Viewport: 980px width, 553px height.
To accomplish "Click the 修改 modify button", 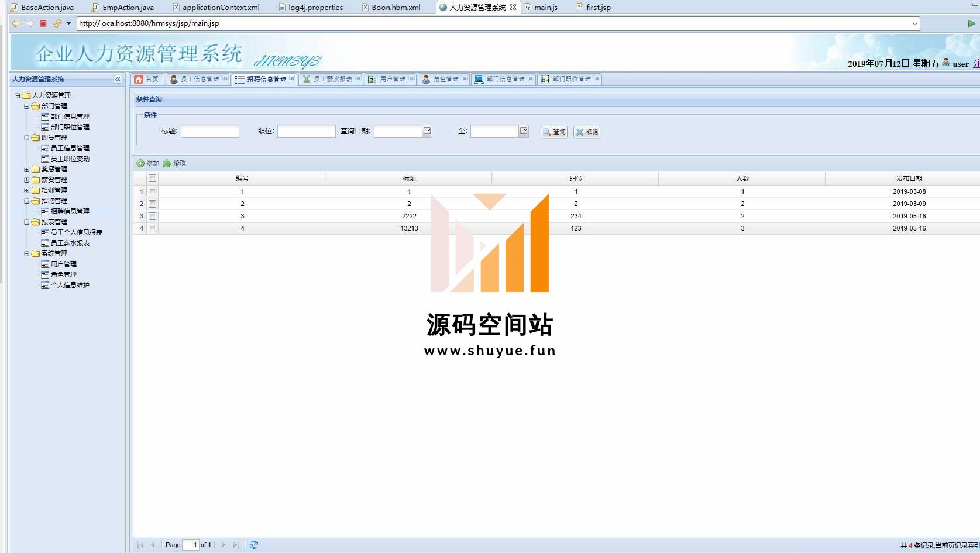I will [x=174, y=163].
